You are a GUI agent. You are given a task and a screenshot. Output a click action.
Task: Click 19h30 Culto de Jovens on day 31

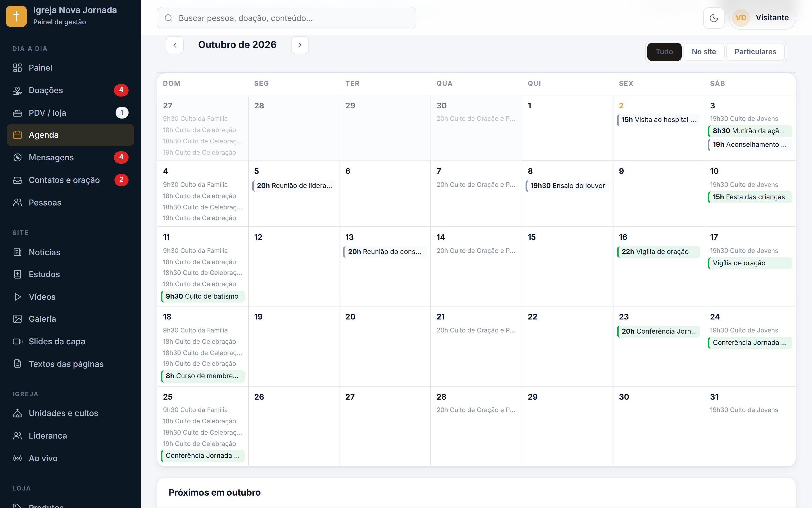tap(743, 410)
